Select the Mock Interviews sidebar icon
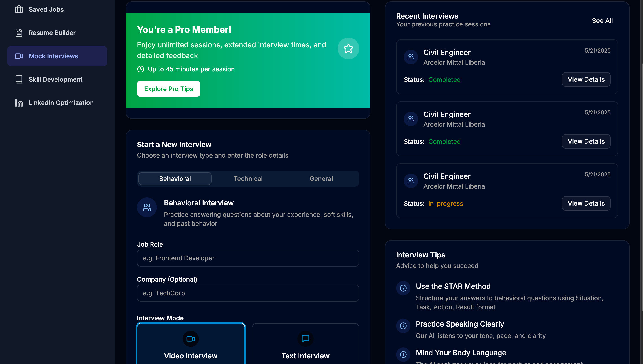This screenshot has height=364, width=643. (19, 56)
